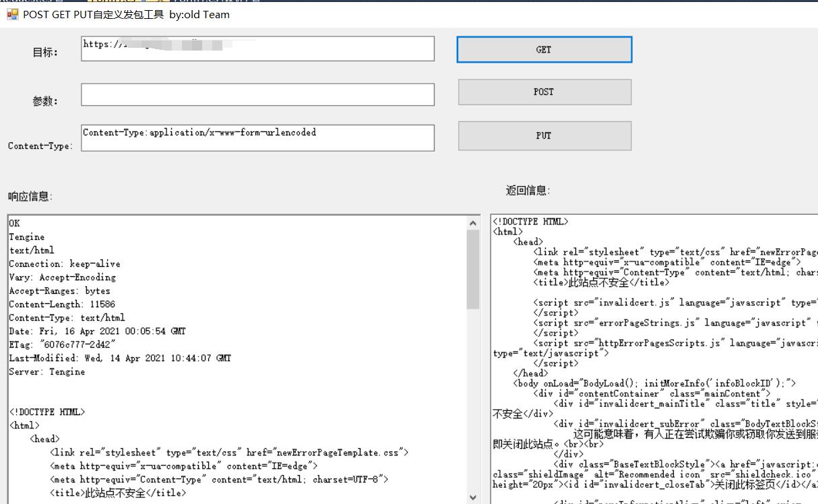Click the invalidcert.js script line in return panel
This screenshot has width=818, height=504.
pyautogui.click(x=675, y=303)
